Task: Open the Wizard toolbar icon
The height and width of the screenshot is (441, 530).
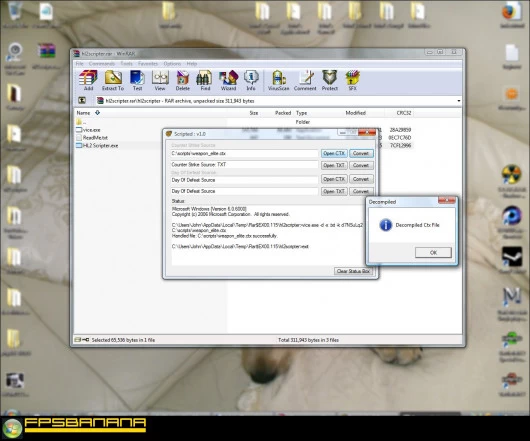Action: tap(228, 80)
